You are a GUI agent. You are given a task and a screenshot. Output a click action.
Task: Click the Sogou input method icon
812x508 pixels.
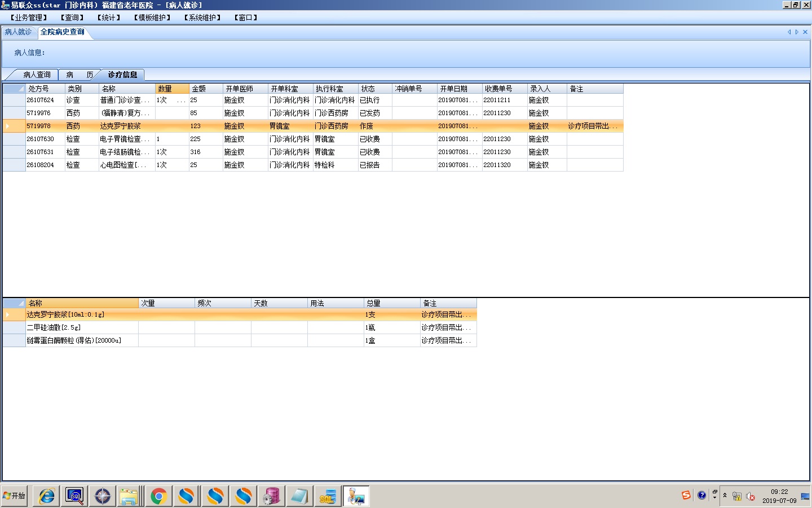tap(686, 496)
